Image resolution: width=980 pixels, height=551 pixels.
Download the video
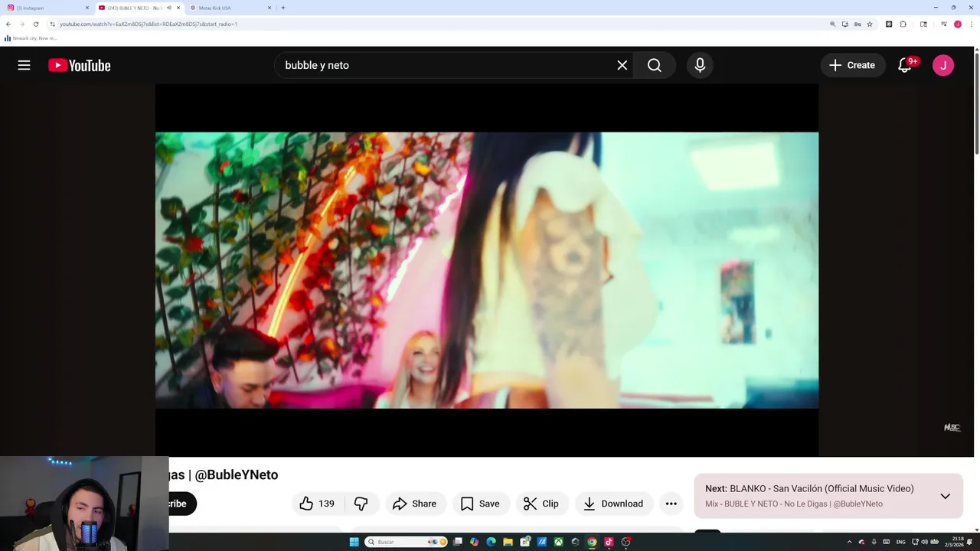point(613,504)
